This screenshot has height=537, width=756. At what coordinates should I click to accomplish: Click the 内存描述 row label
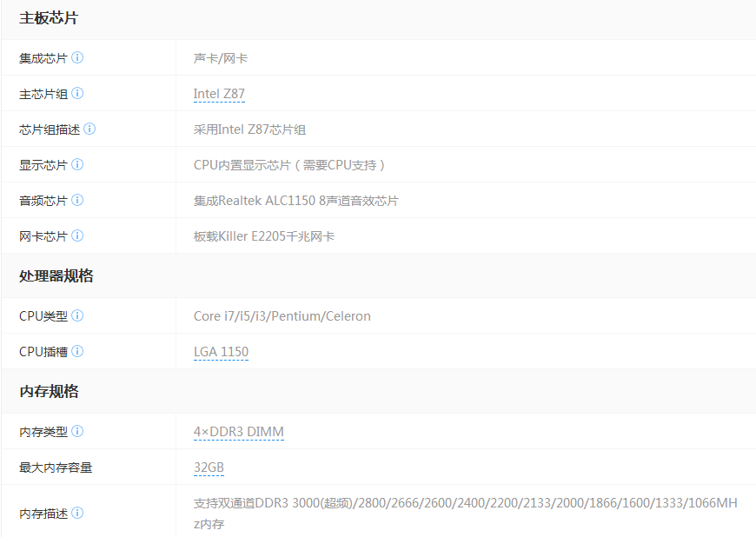[x=43, y=514]
